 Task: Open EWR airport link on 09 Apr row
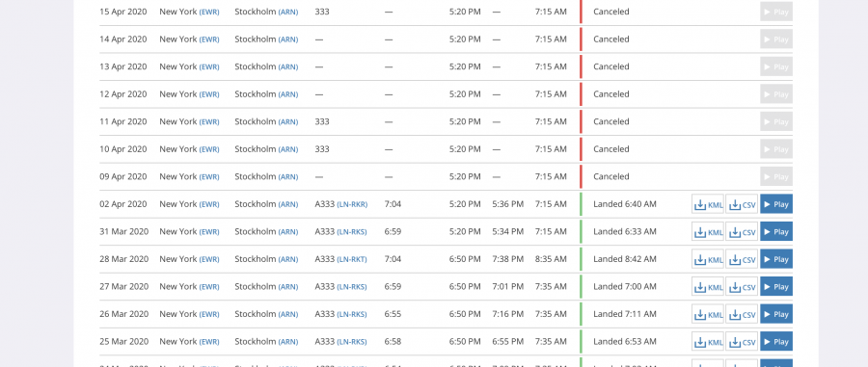pyautogui.click(x=209, y=177)
